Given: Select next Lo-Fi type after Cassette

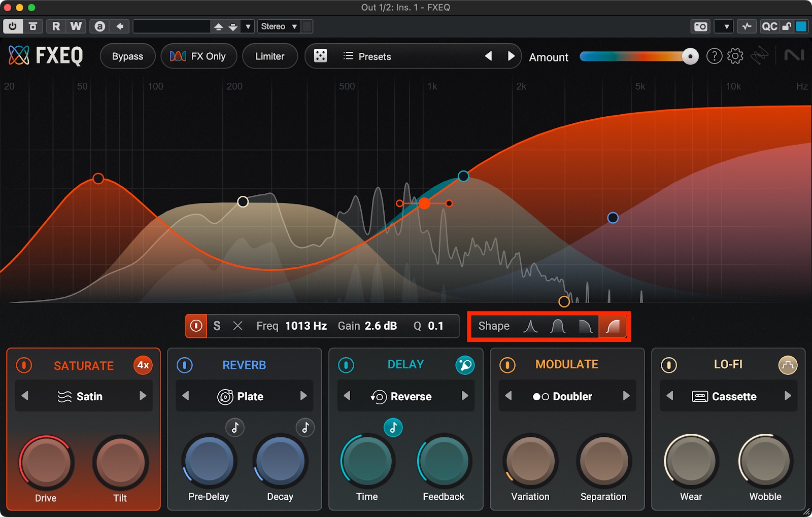Looking at the screenshot, I should 788,396.
